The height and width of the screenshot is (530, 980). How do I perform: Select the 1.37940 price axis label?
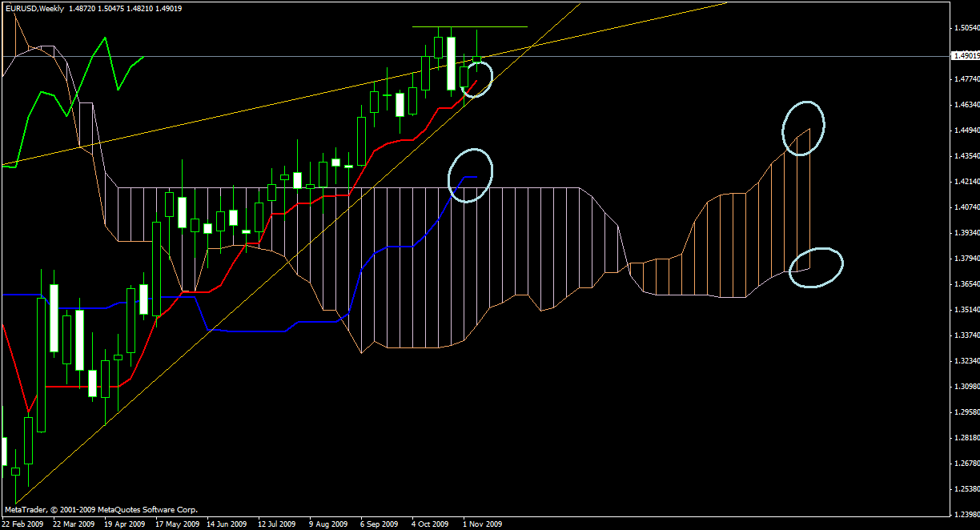point(967,259)
